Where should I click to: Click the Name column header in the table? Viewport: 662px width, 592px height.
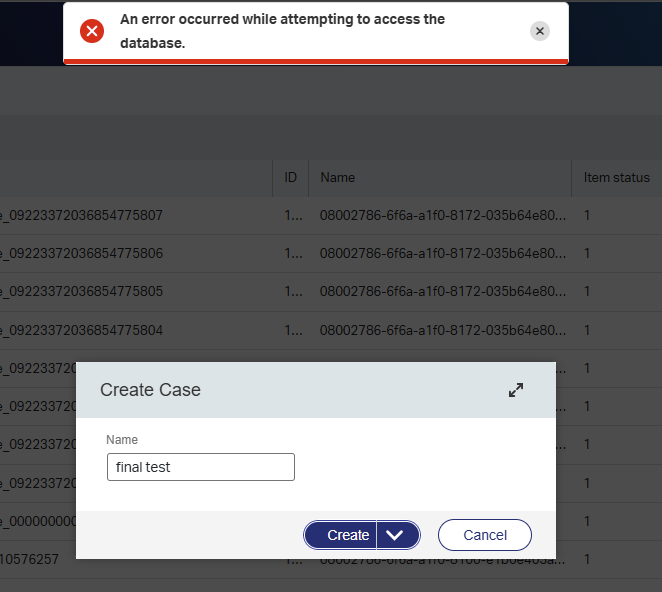pyautogui.click(x=338, y=177)
